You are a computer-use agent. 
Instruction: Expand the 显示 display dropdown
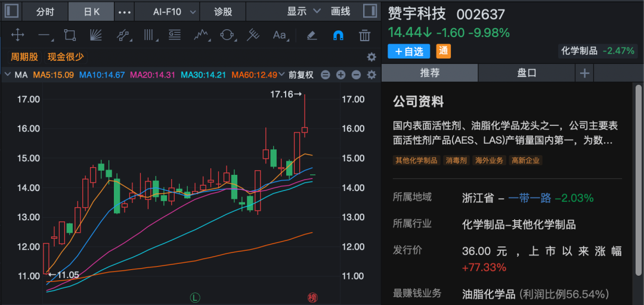[x=304, y=11]
